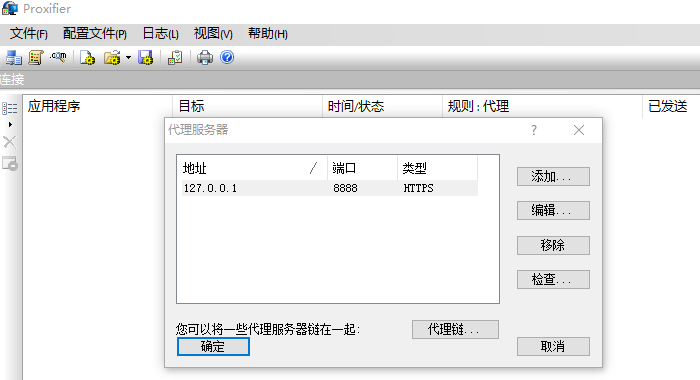Click the 连接 panel title bar
This screenshot has height=380, width=700.
click(x=350, y=80)
